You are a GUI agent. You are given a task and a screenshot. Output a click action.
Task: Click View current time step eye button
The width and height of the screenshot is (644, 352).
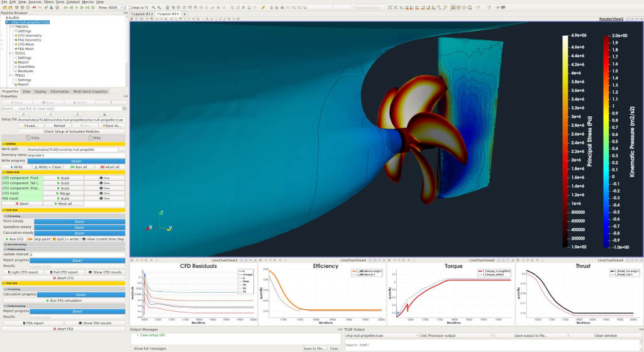click(x=103, y=239)
